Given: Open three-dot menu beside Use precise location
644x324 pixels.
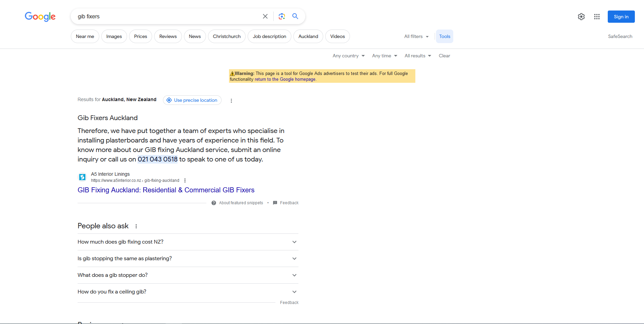Looking at the screenshot, I should click(231, 101).
